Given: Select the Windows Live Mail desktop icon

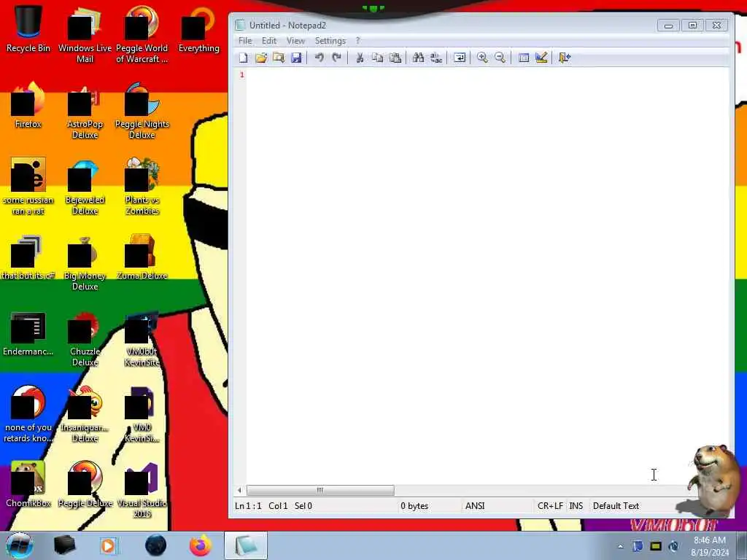Looking at the screenshot, I should click(x=85, y=34).
